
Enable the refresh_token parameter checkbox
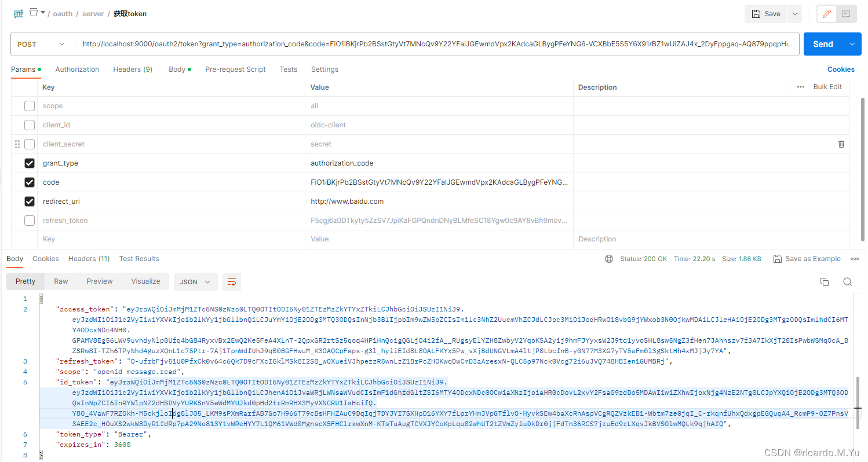pos(29,221)
